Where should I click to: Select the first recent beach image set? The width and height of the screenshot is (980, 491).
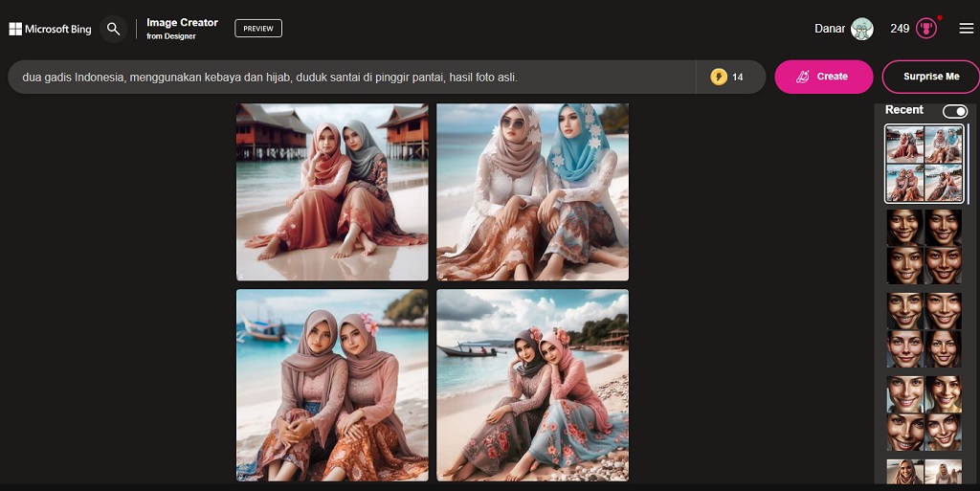pos(924,164)
